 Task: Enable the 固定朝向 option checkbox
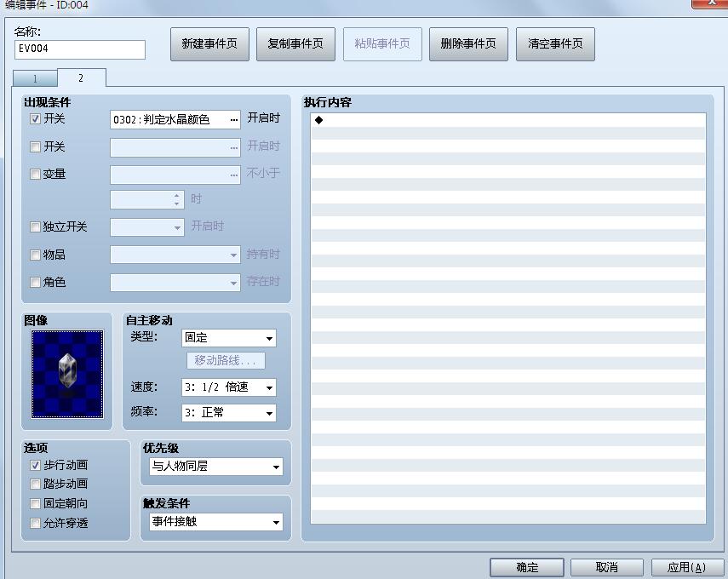(35, 504)
